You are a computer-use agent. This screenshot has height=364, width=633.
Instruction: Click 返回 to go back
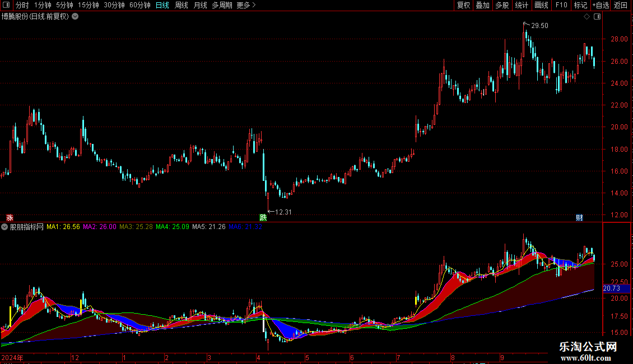[x=621, y=5]
